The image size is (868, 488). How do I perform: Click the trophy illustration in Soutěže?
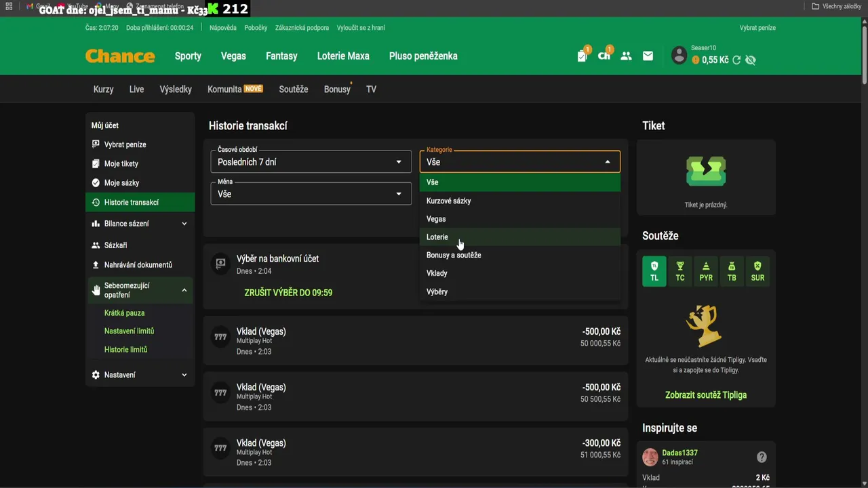(703, 325)
